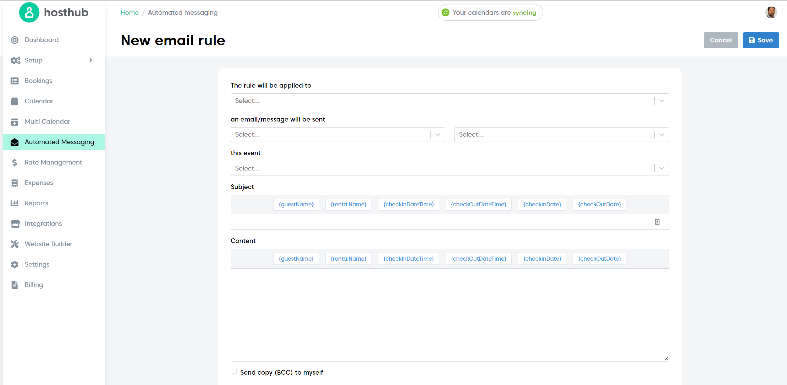Insert {guestName} tag into Content
Viewport: 787px width, 385px height.
(x=296, y=259)
